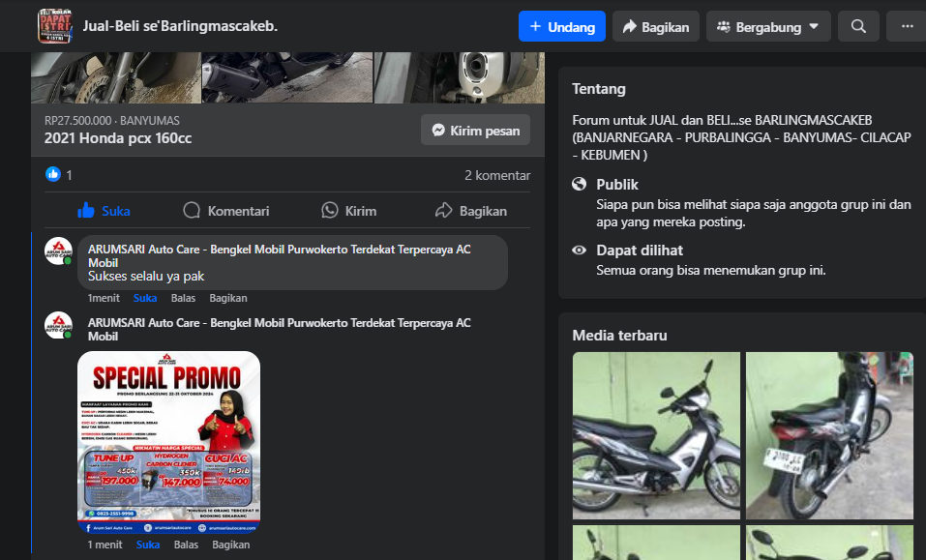Viewport: 926px width, 560px height.
Task: Click the Jual-Beli se'Barlingmascakeb group title
Action: 180,26
